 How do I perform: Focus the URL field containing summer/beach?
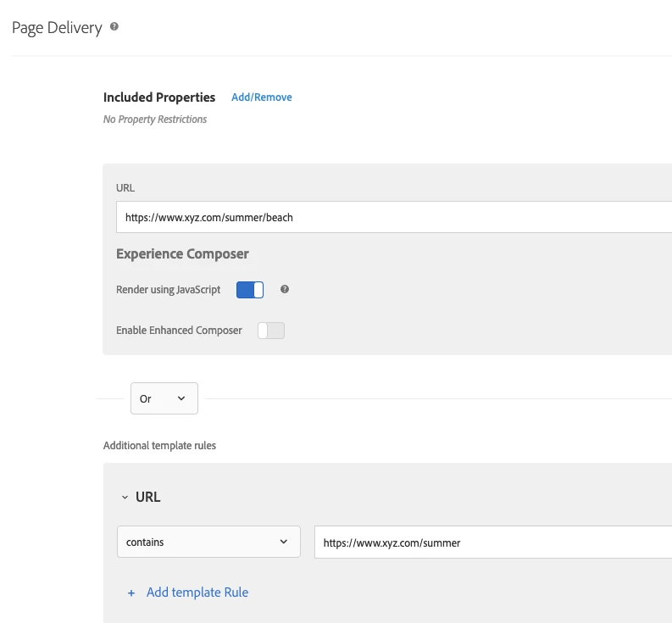coord(394,217)
